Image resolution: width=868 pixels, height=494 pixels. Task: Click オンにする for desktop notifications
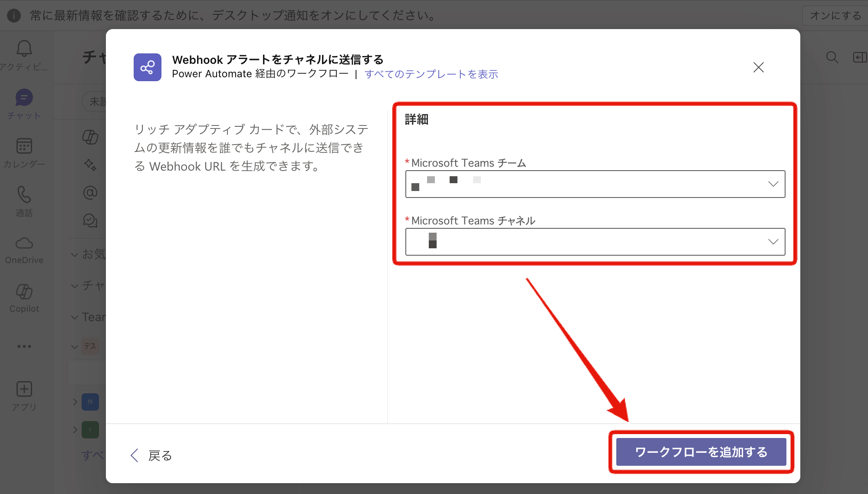[835, 16]
